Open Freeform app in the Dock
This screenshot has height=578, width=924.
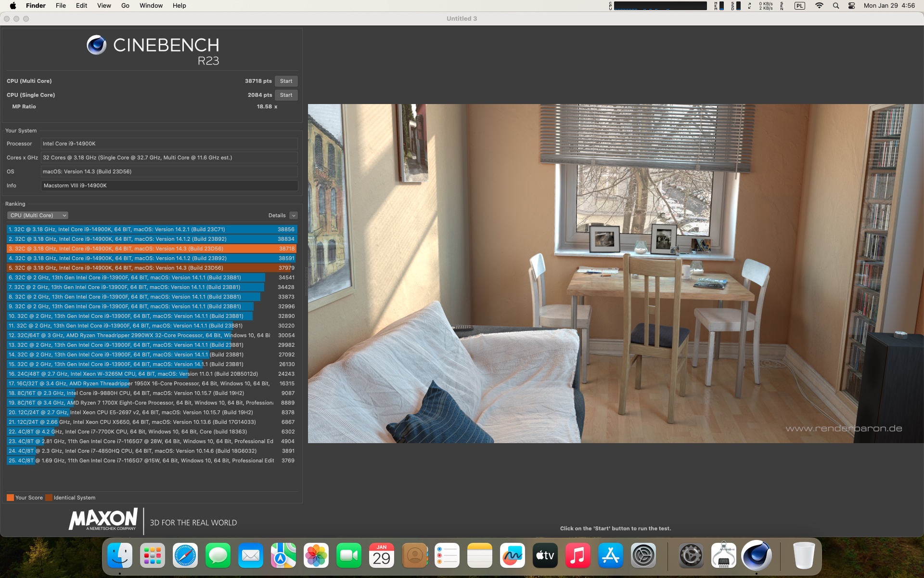point(512,555)
